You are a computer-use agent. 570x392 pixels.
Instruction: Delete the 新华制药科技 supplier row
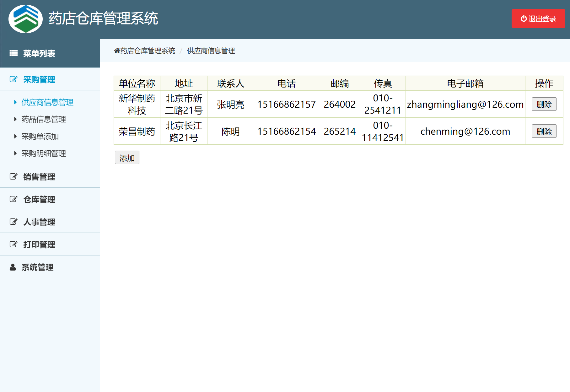[544, 104]
